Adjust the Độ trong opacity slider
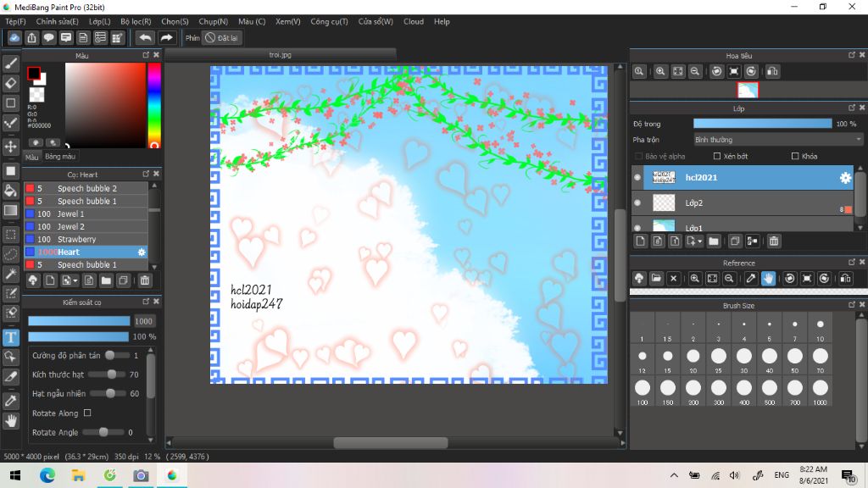 [762, 124]
